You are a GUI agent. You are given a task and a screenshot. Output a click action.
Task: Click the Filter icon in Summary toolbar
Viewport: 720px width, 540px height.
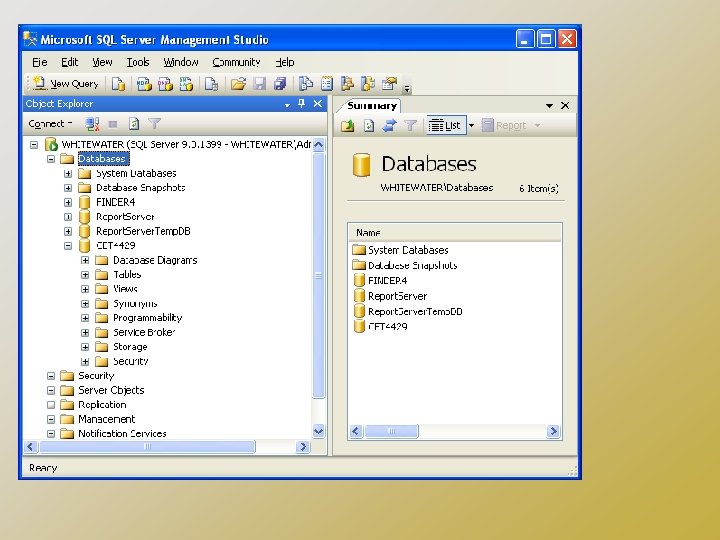pyautogui.click(x=410, y=125)
